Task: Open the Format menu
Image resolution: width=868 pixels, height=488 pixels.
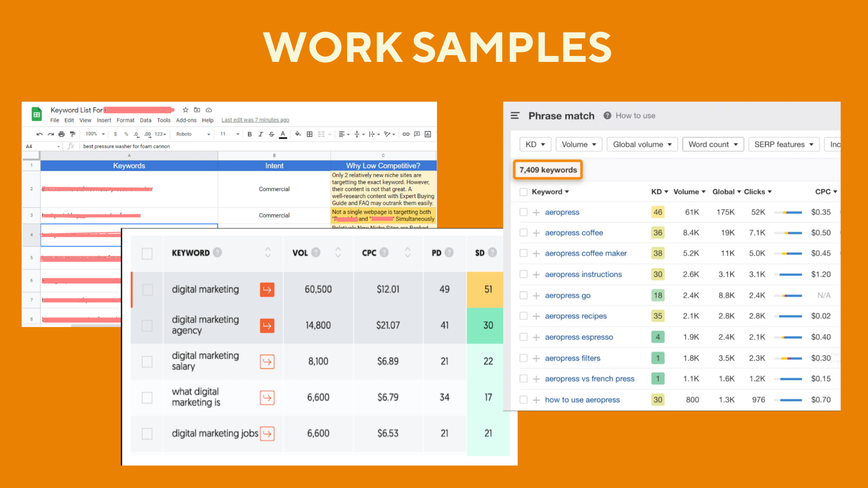Action: [125, 120]
